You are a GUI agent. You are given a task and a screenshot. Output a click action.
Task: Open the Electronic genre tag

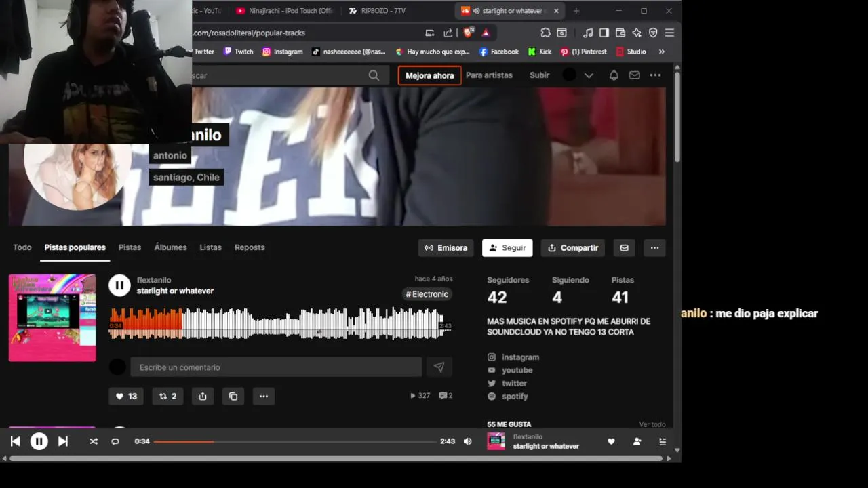pos(427,294)
